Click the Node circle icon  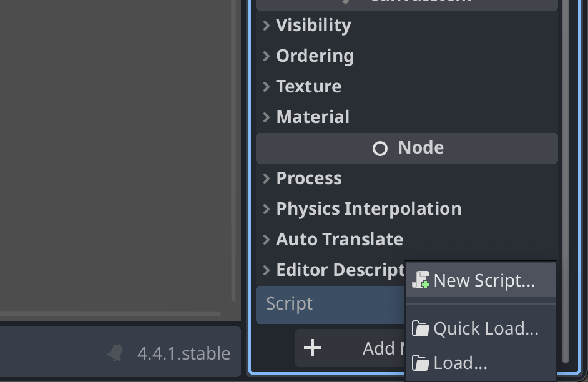pos(380,149)
